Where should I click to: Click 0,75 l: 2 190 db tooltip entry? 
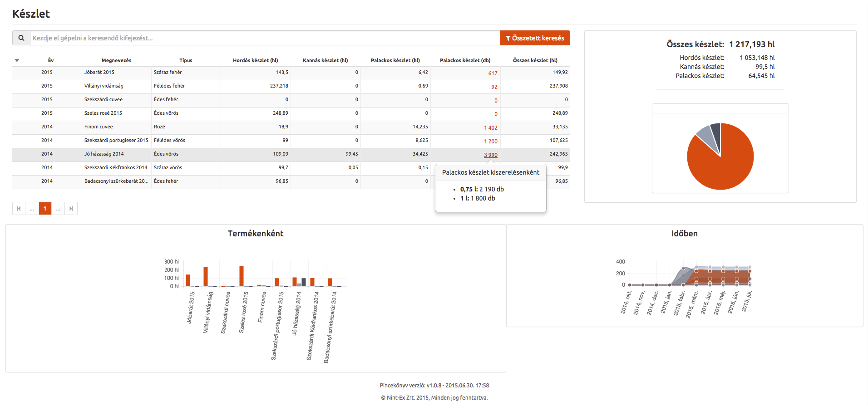[482, 189]
